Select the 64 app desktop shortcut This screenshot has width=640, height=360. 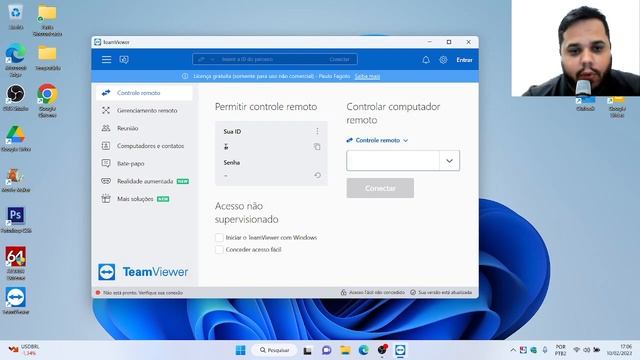[x=16, y=263]
